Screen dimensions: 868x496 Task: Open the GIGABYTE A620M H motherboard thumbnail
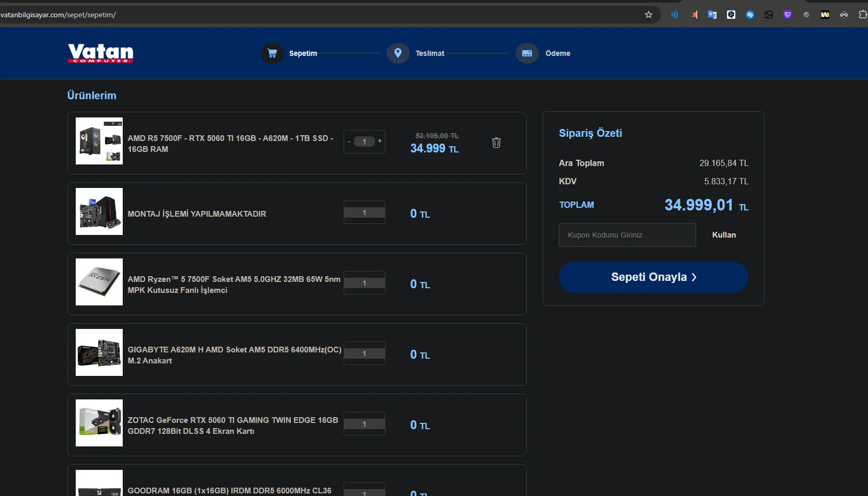click(x=99, y=352)
